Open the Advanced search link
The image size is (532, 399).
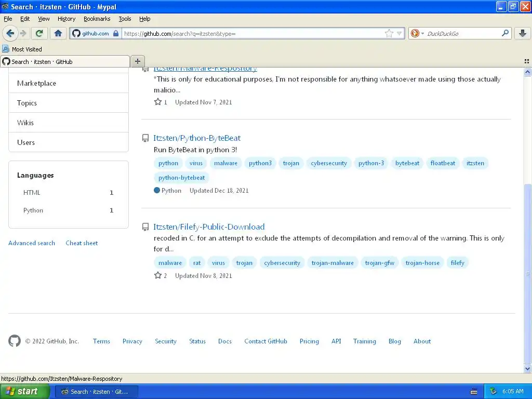[x=32, y=243]
